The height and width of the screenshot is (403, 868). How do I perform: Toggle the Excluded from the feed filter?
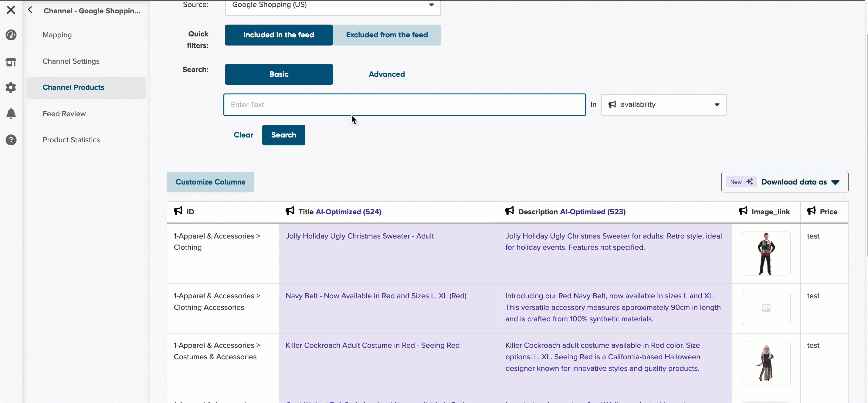tap(387, 35)
